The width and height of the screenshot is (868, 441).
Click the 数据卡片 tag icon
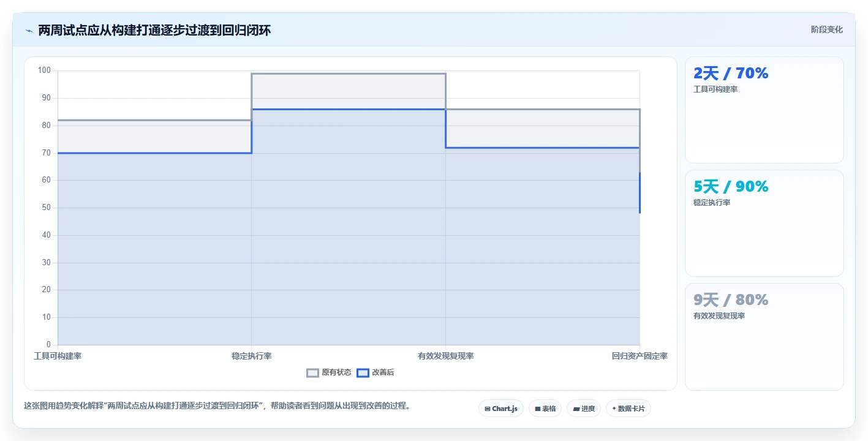click(614, 408)
